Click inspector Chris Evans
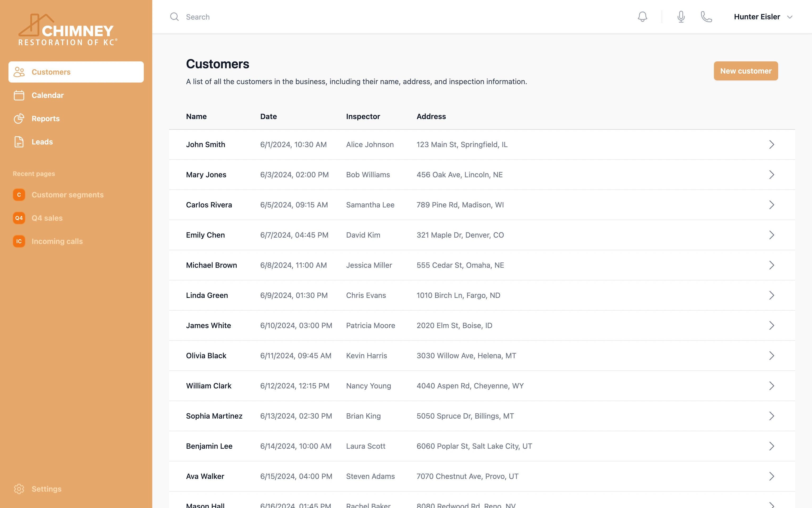This screenshot has width=812, height=508. pyautogui.click(x=366, y=295)
